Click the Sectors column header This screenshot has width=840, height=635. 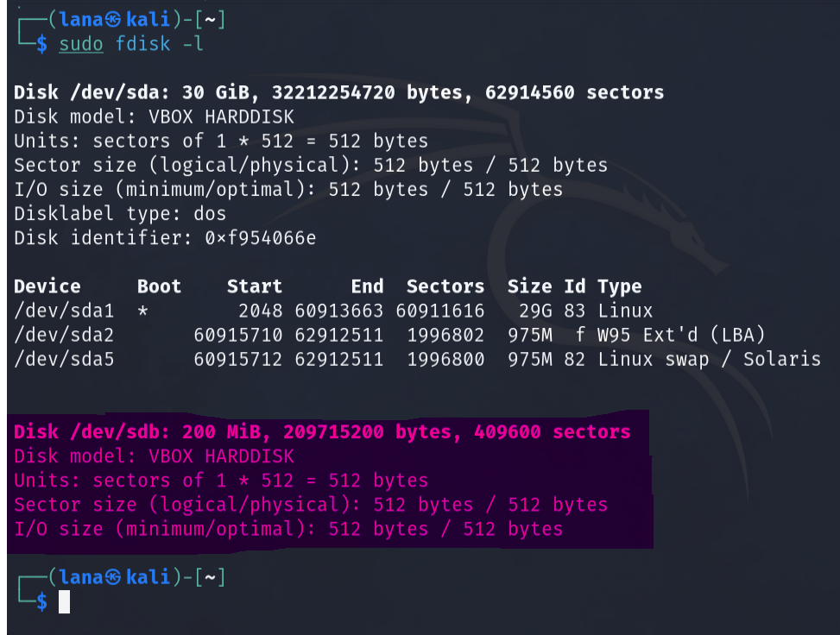point(445,286)
